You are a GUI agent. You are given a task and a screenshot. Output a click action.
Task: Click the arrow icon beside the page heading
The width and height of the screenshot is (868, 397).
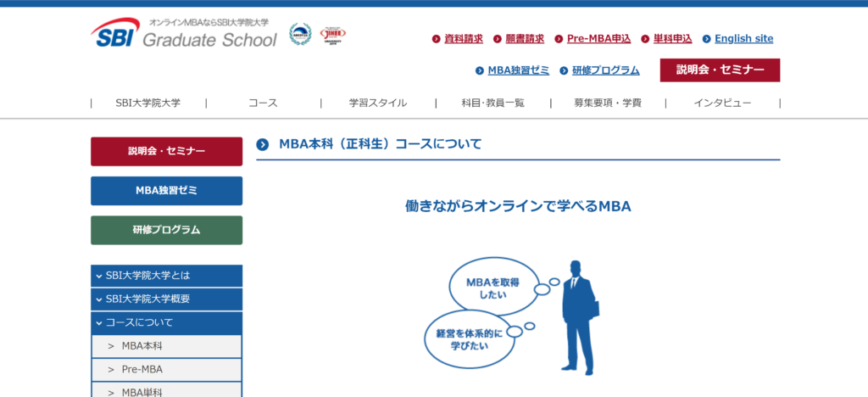[263, 144]
